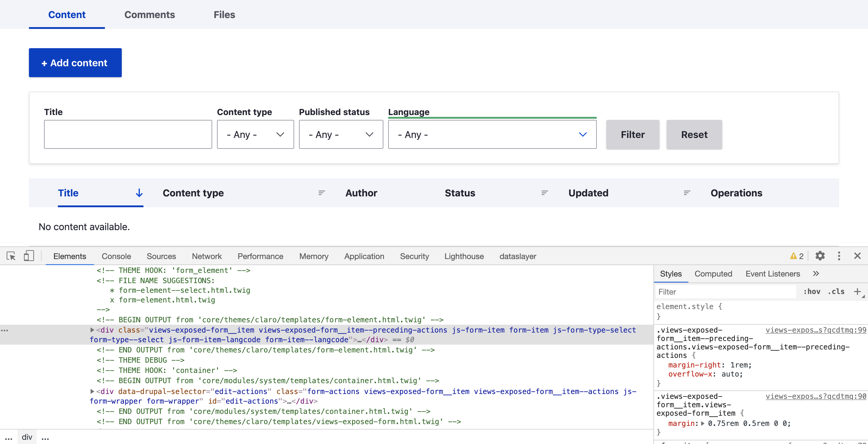The height and width of the screenshot is (444, 868).
Task: Open the Published status dropdown
Action: (x=341, y=134)
